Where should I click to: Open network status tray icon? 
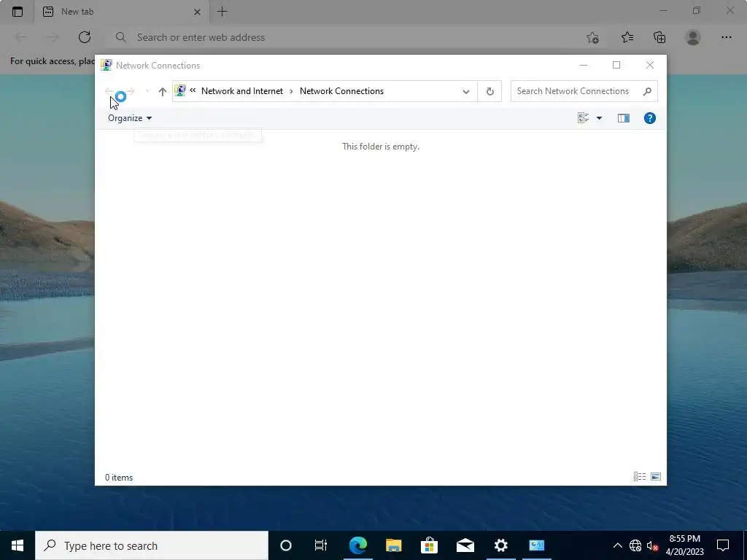tap(635, 545)
